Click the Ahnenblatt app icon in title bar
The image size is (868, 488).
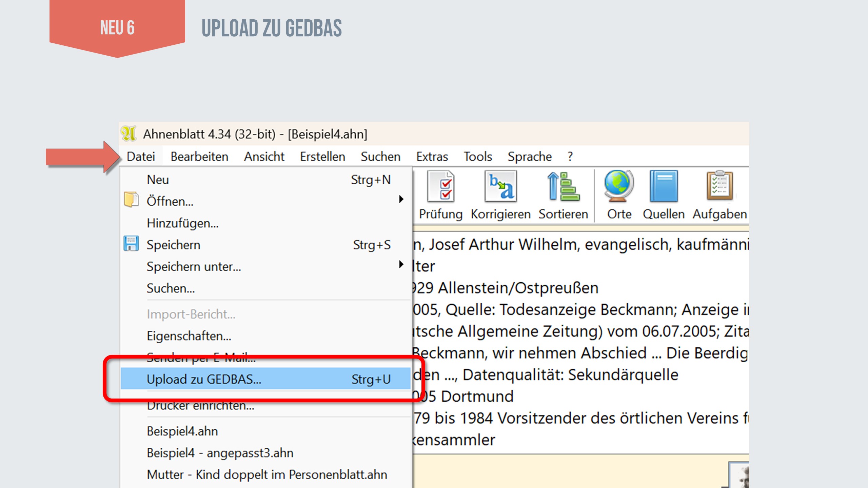[129, 134]
